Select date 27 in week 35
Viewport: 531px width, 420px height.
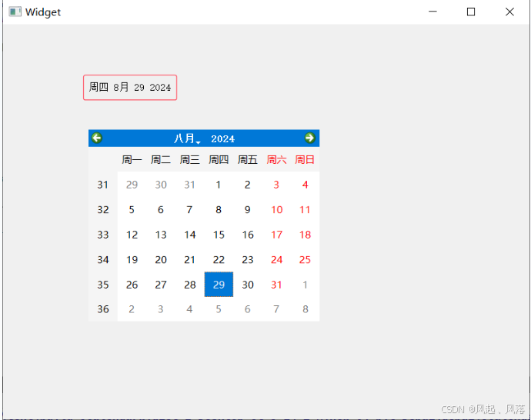[161, 285]
